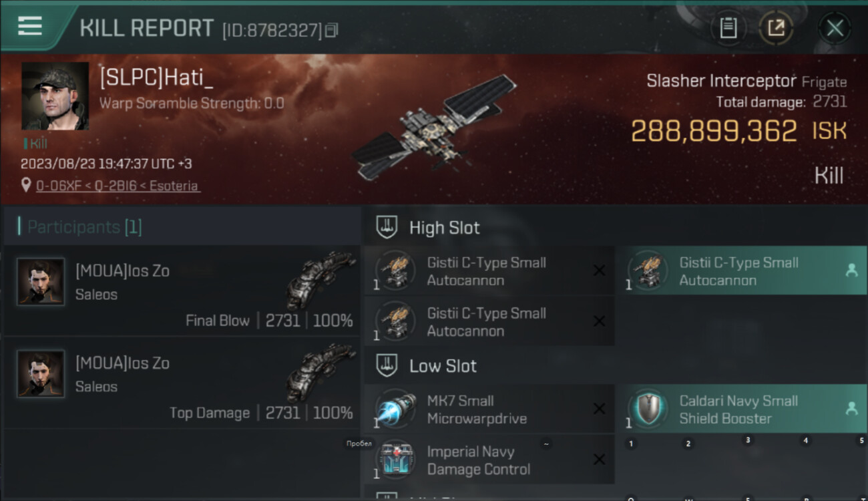Open the hamburger menu icon

click(x=30, y=27)
